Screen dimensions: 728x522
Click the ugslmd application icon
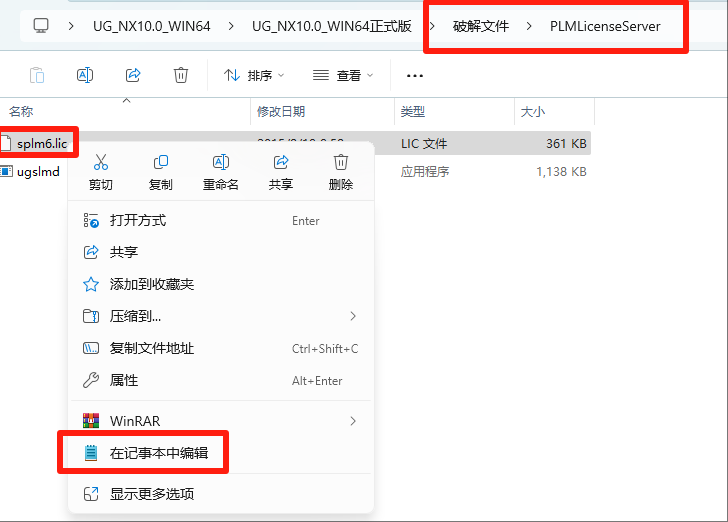(x=6, y=172)
